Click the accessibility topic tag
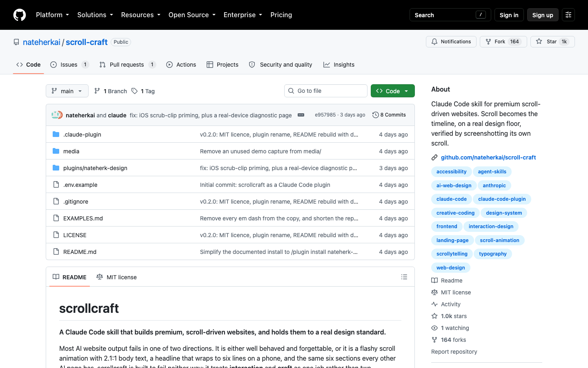 (x=451, y=172)
